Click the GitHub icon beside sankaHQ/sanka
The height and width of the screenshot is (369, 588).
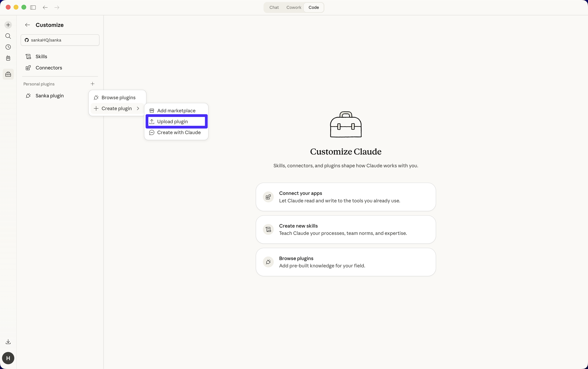coord(27,40)
